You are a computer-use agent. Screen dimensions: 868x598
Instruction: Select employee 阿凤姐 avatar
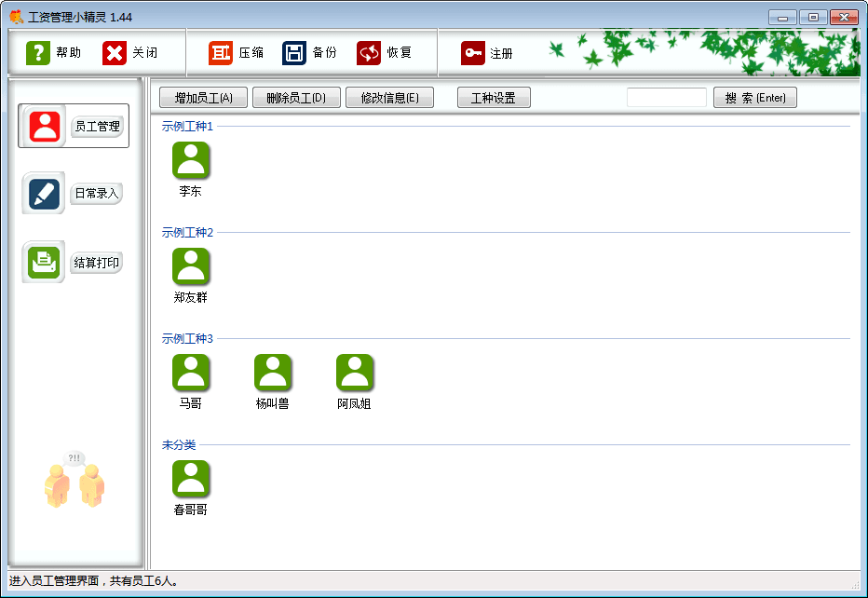tap(355, 373)
